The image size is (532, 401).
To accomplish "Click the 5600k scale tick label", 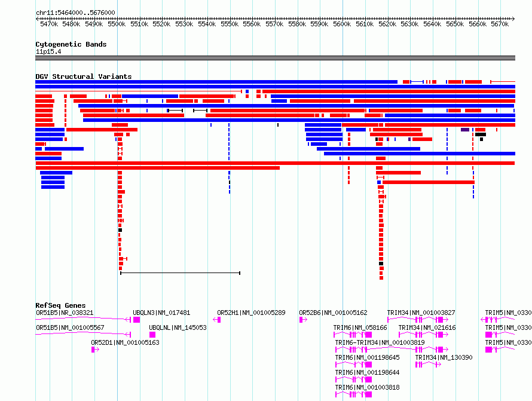I will click(342, 24).
